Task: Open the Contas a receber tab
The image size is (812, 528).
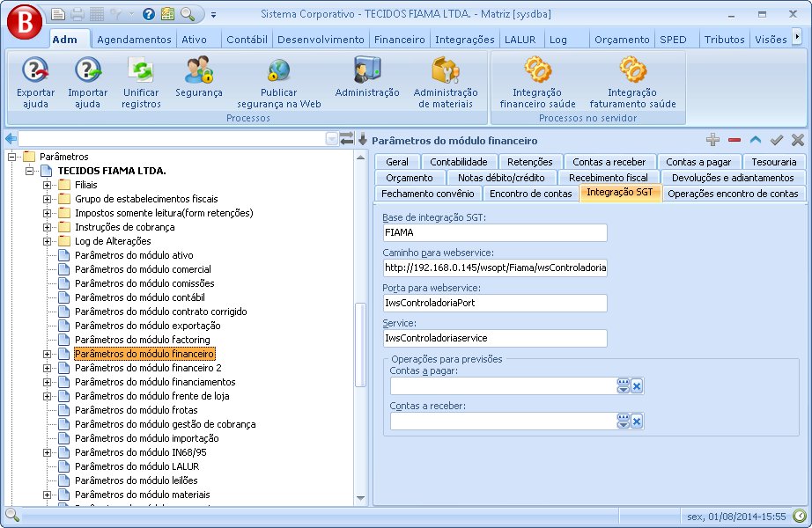Action: (x=609, y=162)
